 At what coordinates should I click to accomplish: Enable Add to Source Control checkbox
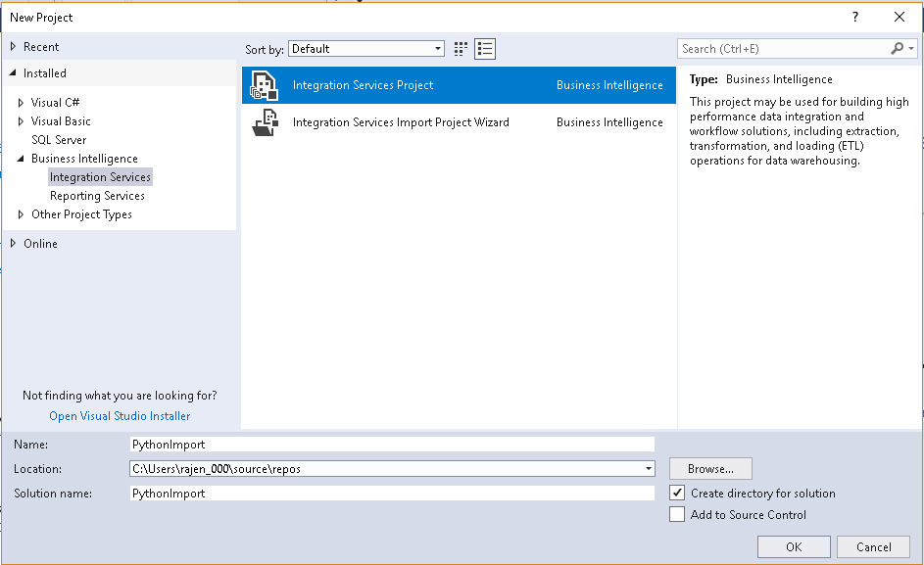[677, 514]
